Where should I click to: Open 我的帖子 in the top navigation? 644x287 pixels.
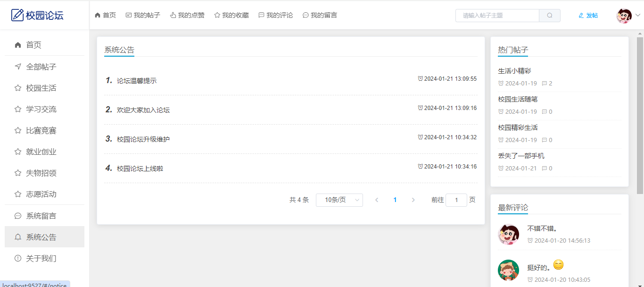point(143,15)
